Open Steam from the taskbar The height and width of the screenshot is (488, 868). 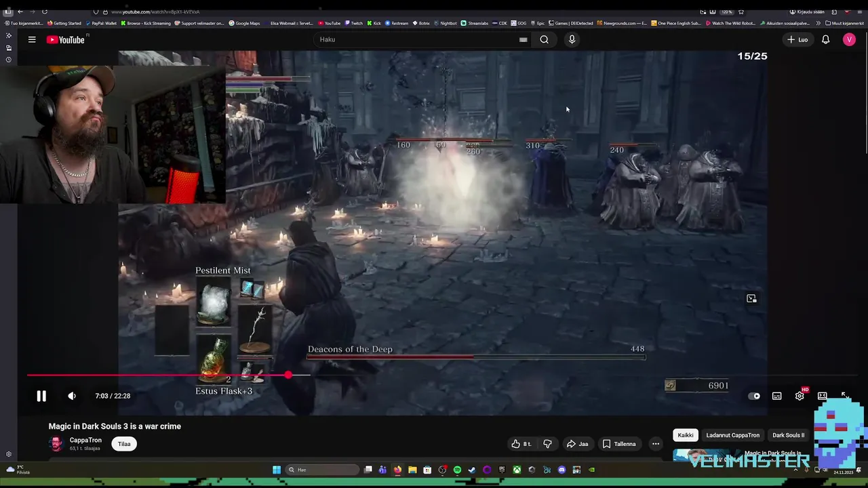(x=472, y=470)
